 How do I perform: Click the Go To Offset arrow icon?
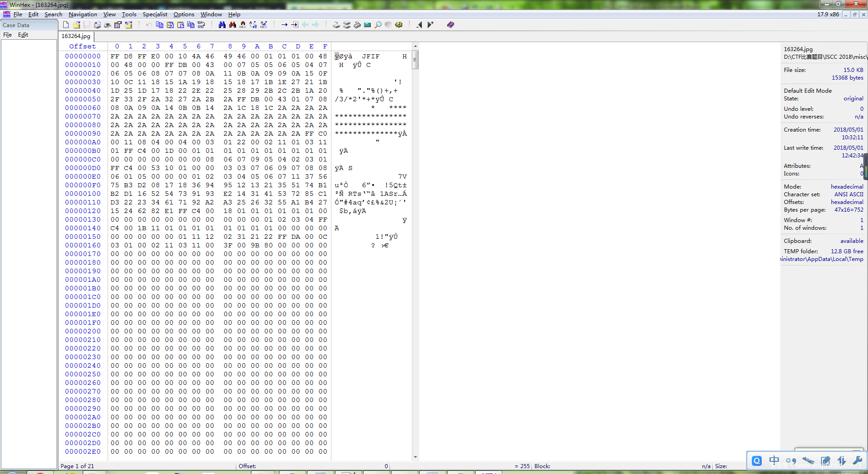click(x=284, y=25)
